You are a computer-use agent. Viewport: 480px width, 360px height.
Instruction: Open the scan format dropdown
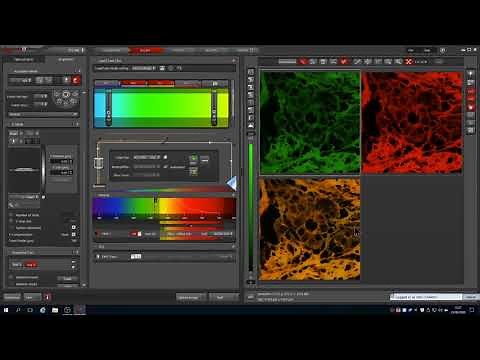click(41, 96)
